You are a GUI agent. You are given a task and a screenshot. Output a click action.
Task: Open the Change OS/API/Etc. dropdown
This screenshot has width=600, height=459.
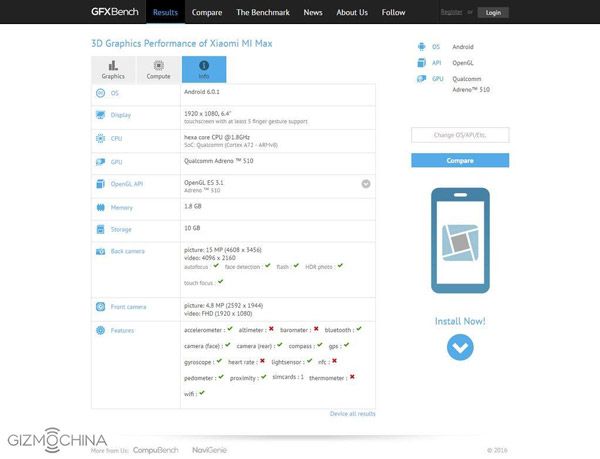click(460, 135)
